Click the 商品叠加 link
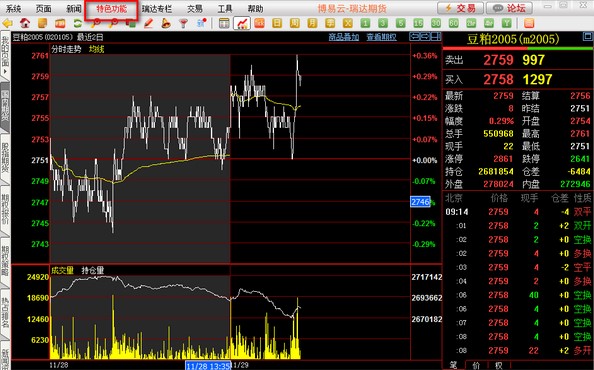Viewport: 594px width, 370px height. pos(344,37)
